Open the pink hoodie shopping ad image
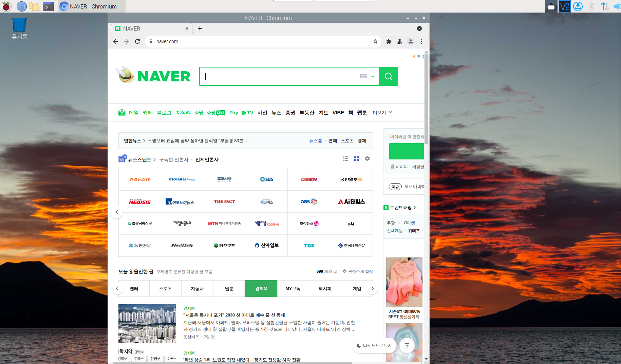 (404, 282)
